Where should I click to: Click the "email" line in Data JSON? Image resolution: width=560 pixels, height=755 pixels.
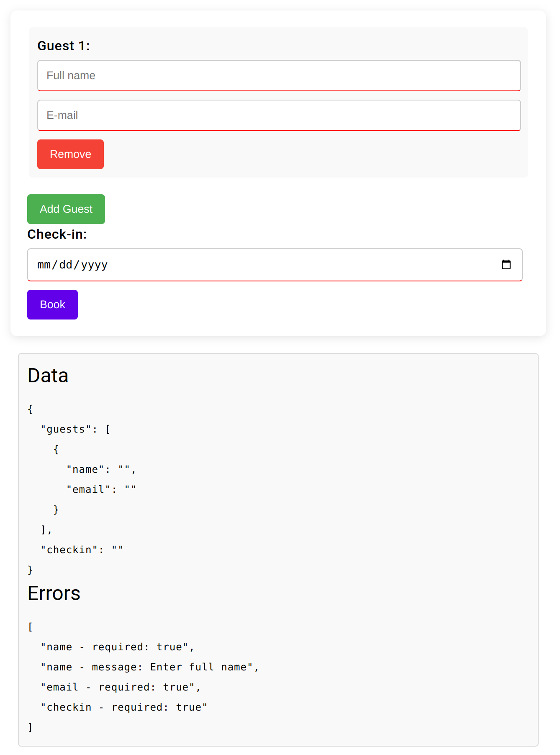click(101, 490)
